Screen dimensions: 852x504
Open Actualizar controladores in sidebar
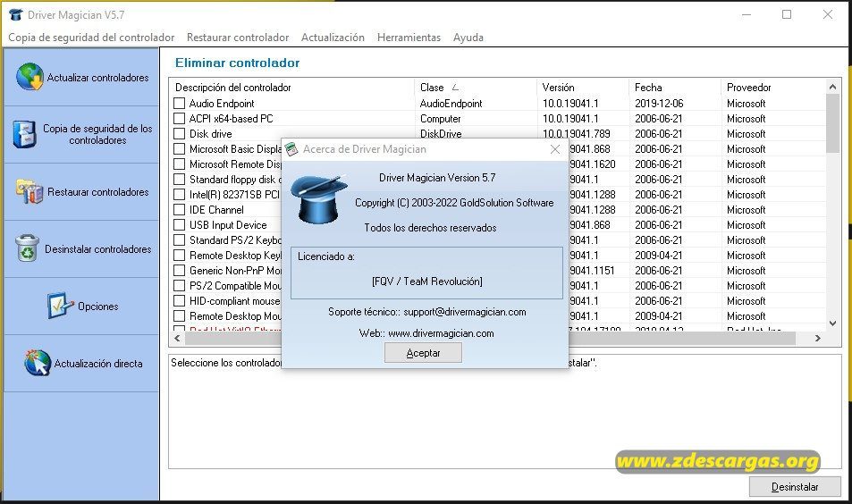tap(81, 77)
